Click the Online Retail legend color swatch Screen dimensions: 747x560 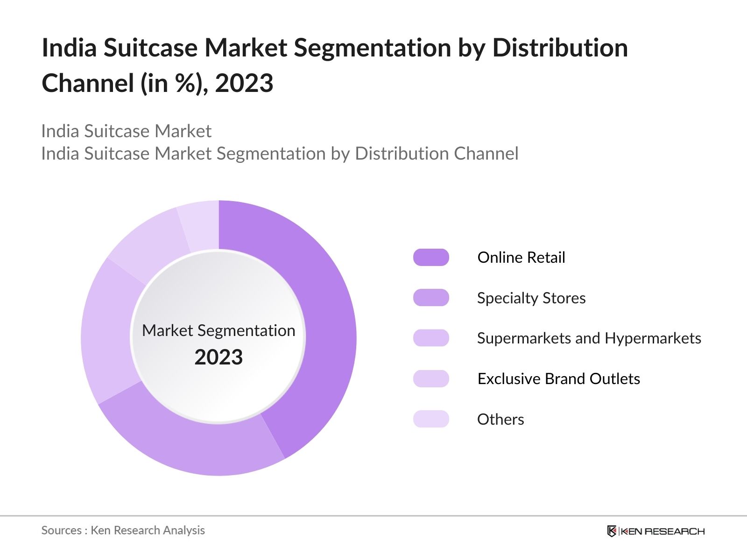click(431, 257)
